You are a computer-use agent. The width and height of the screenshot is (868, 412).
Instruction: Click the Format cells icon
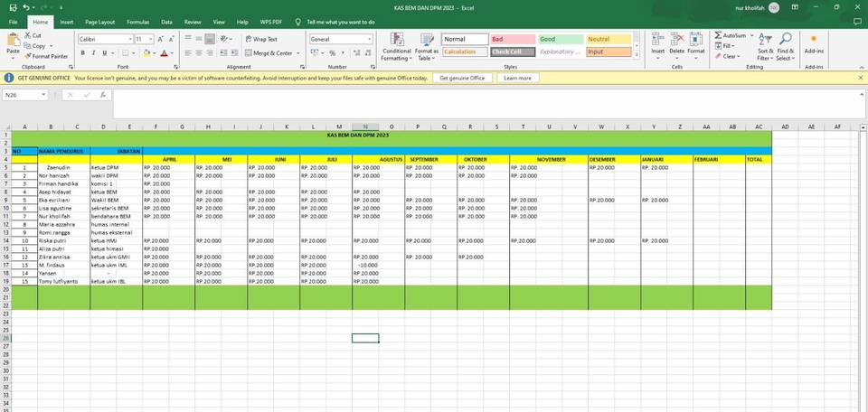[x=696, y=39]
